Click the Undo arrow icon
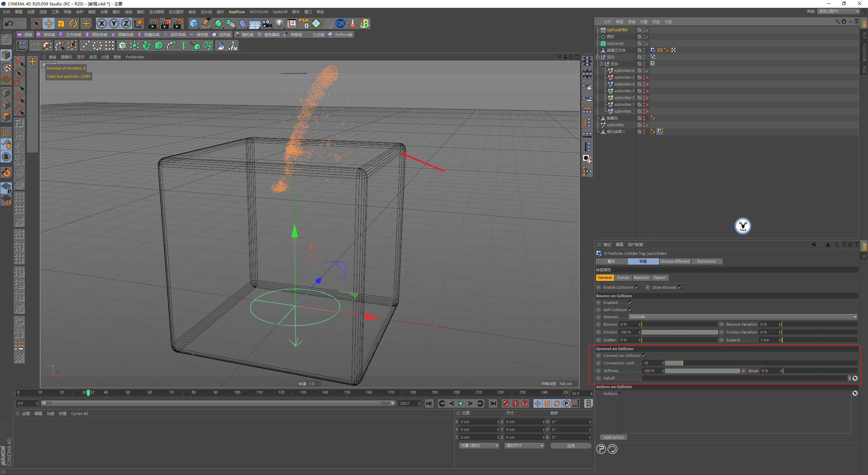Screen dimensions: 868x475 (x=9, y=23)
